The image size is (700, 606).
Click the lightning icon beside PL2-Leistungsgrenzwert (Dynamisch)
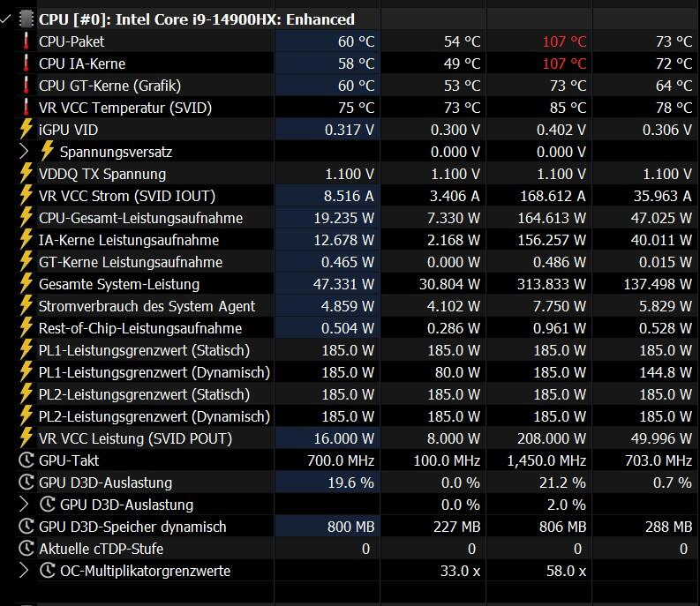point(26,416)
